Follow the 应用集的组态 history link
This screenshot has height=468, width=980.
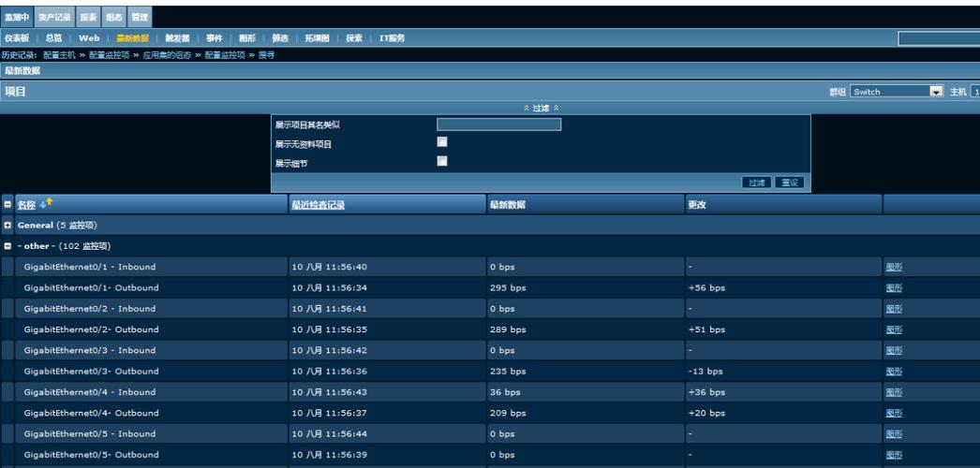click(x=166, y=55)
